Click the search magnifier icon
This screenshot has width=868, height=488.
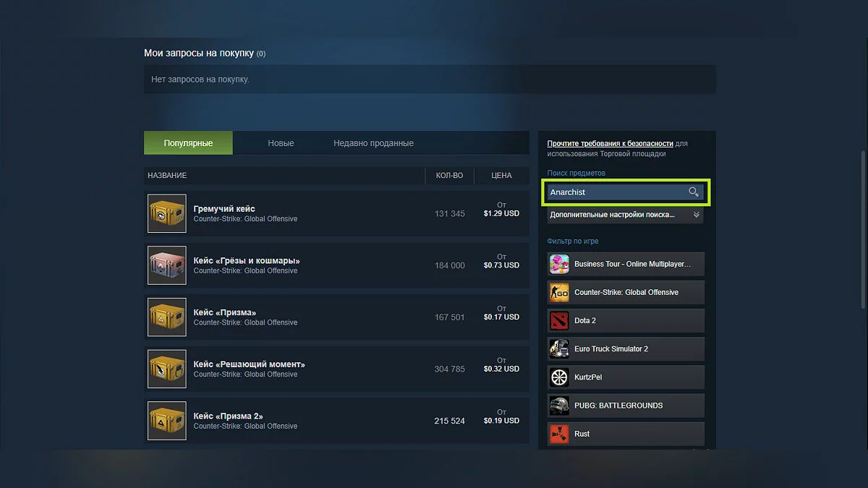[x=693, y=192]
